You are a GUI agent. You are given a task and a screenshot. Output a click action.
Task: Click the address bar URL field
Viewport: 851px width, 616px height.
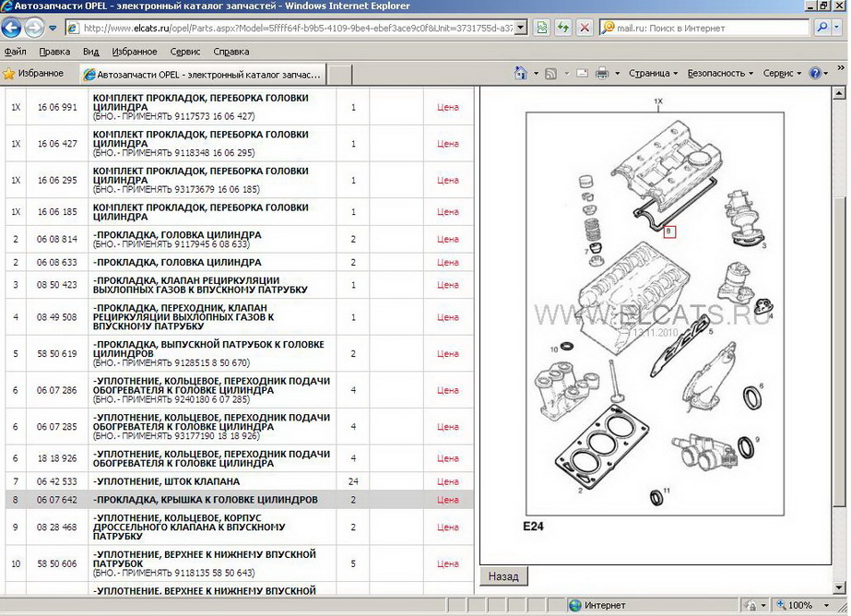coord(296,28)
